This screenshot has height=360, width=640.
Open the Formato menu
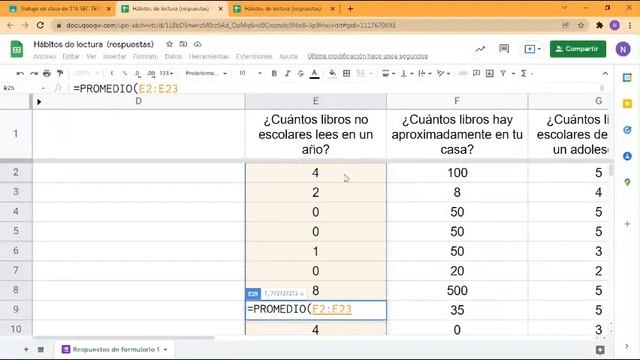145,56
